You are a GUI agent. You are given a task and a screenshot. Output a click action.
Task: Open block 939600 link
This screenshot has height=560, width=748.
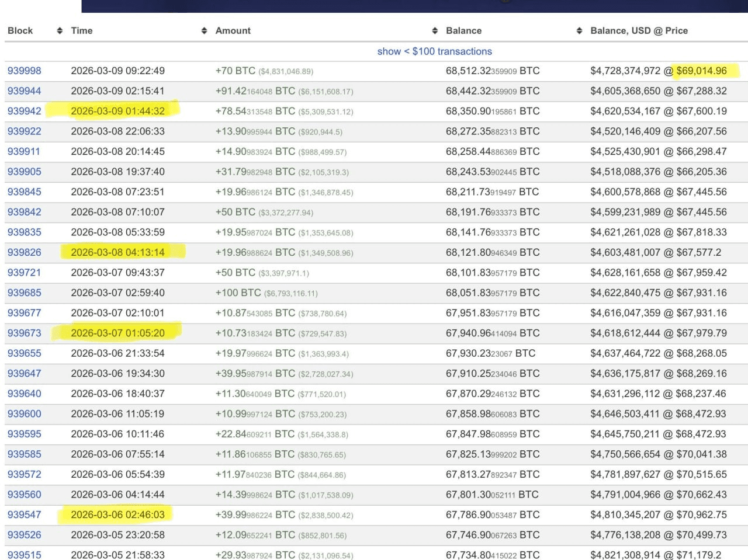[25, 413]
